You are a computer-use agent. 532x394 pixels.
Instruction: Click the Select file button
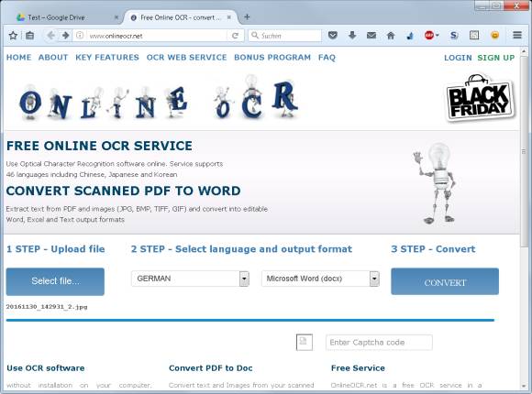pos(55,281)
